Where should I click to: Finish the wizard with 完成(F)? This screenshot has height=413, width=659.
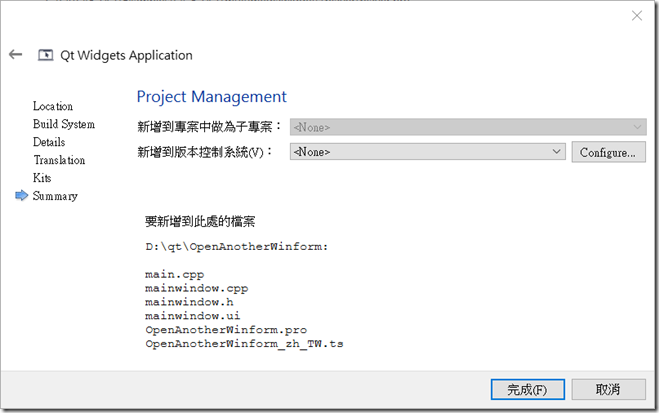pos(527,389)
